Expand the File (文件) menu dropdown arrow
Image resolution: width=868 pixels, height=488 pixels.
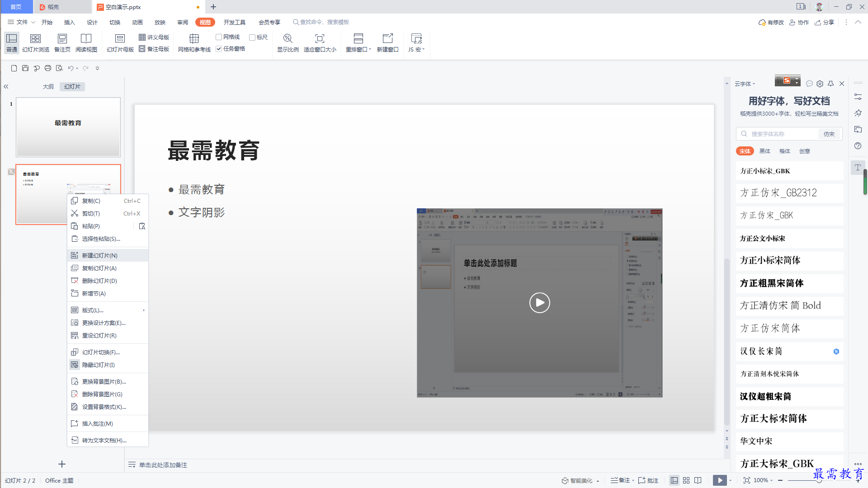click(x=33, y=22)
